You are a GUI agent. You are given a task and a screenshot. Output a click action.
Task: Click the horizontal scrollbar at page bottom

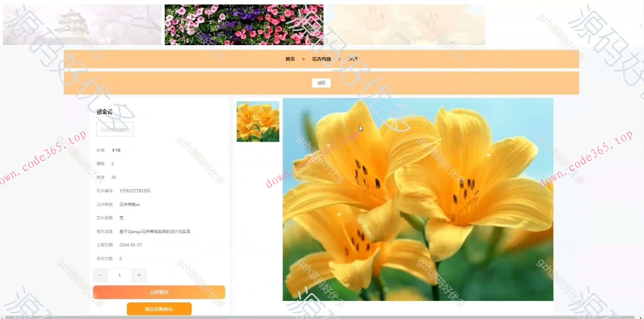319,317
